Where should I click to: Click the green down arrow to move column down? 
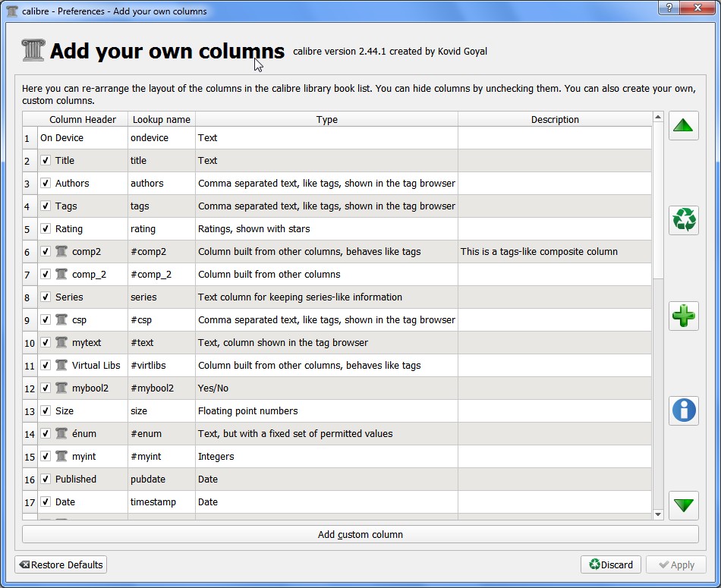pyautogui.click(x=684, y=505)
